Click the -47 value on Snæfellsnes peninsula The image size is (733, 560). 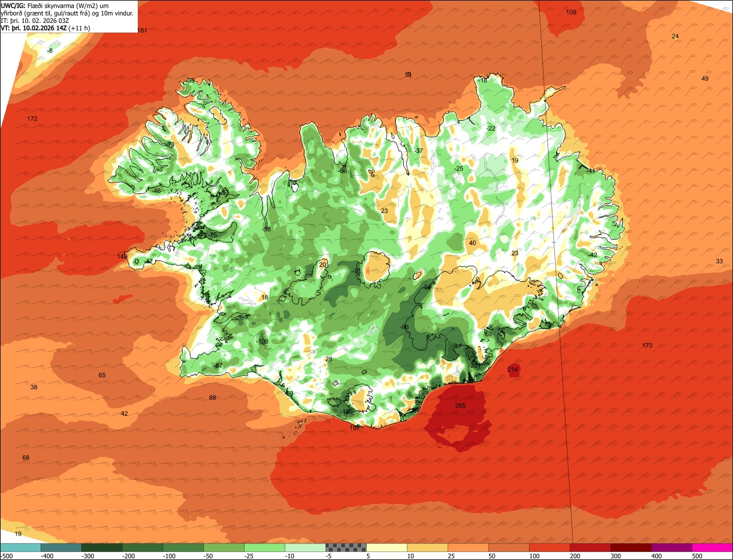148,262
